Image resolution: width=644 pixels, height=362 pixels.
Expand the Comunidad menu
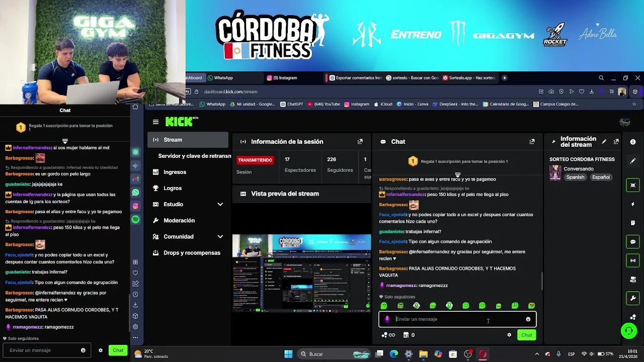coord(188,236)
